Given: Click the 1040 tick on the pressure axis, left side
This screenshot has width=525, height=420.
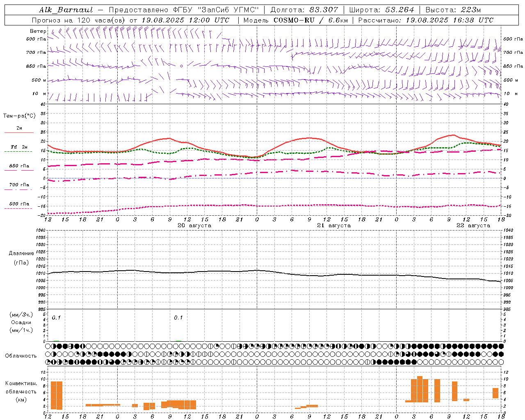Looking at the screenshot, I should click(x=41, y=230).
